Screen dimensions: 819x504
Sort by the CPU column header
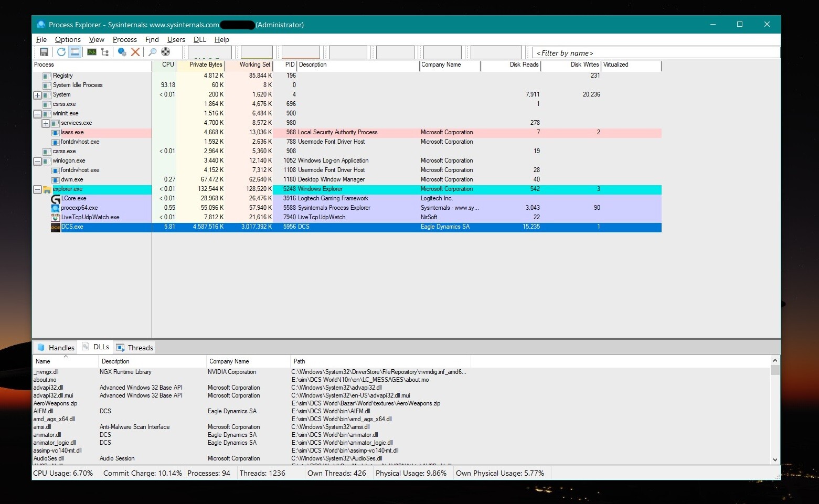165,65
